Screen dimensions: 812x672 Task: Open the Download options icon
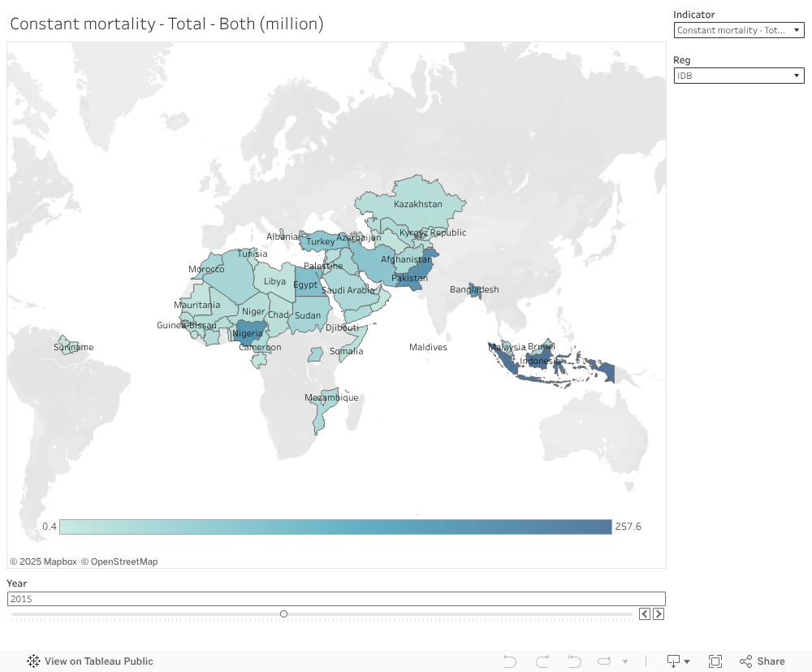[x=678, y=661]
